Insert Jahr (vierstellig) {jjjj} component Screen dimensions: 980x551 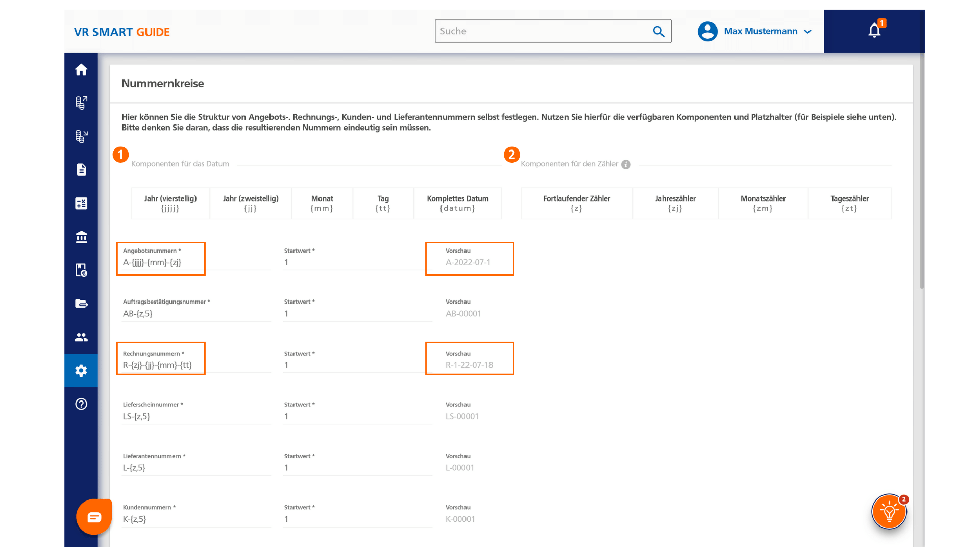point(170,203)
